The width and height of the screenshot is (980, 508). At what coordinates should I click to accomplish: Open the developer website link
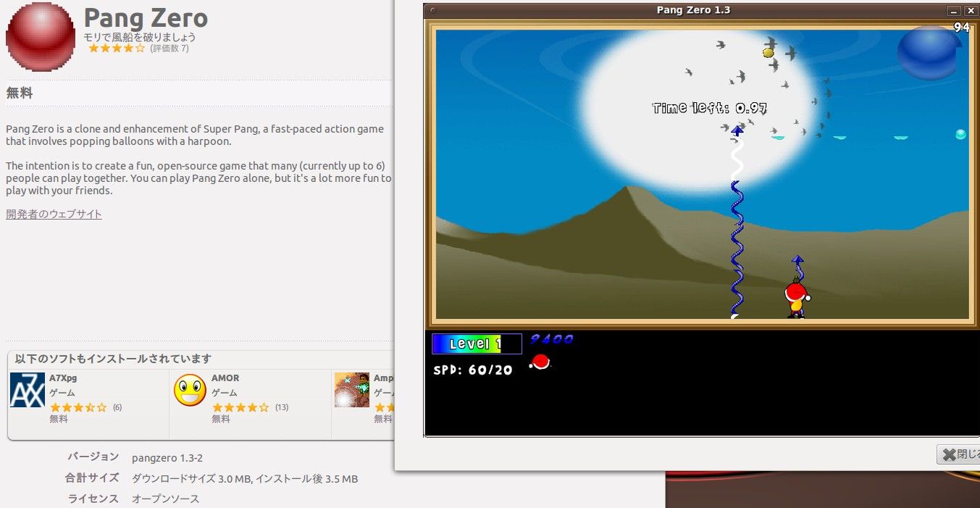(x=54, y=214)
